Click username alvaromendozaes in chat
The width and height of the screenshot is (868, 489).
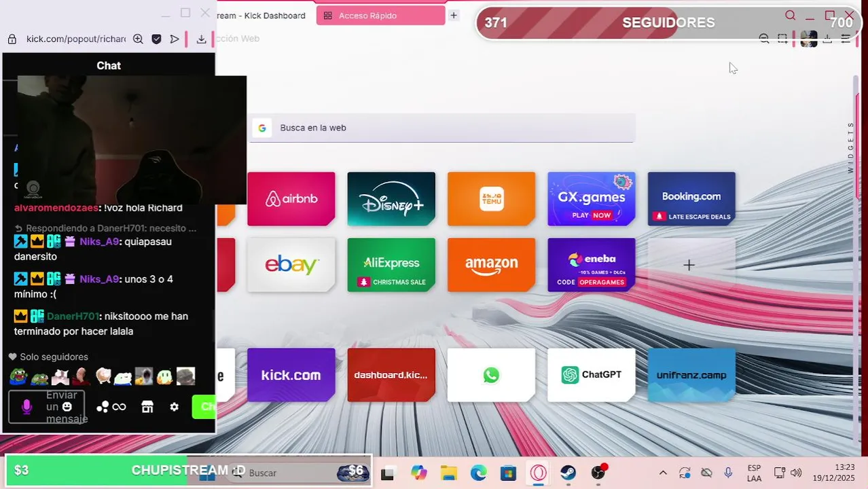(x=56, y=208)
